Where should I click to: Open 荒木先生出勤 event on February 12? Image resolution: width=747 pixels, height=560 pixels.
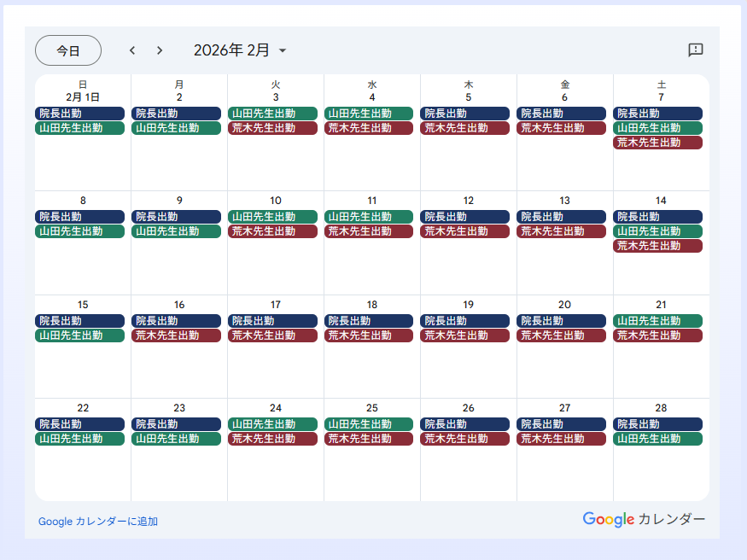[x=464, y=231]
